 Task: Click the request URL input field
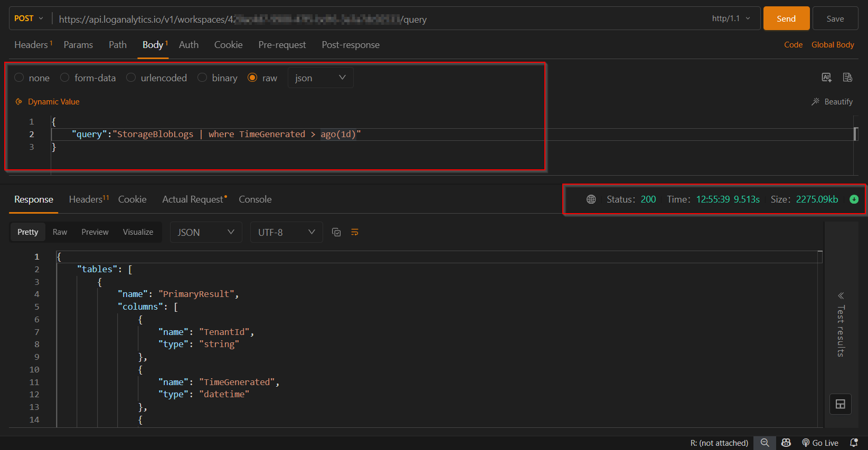pyautogui.click(x=380, y=19)
